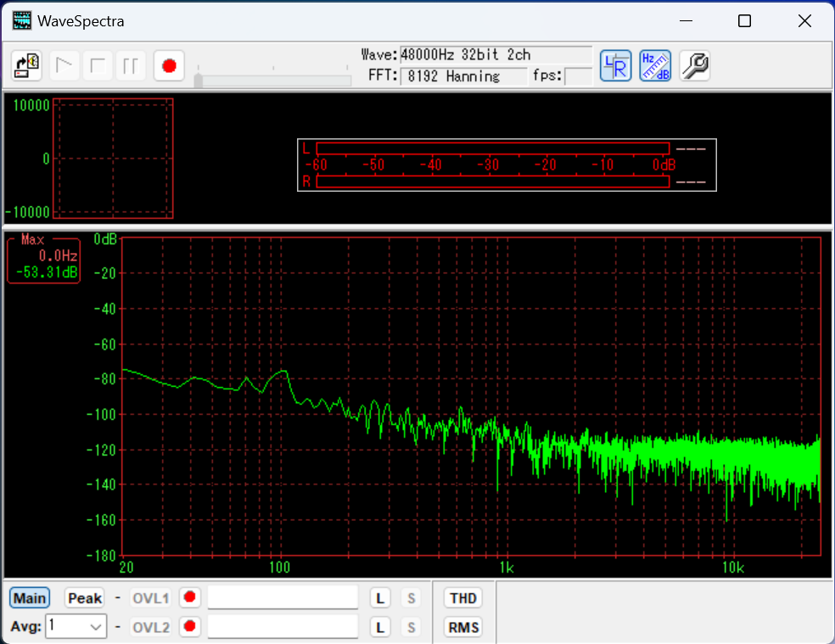Click the Max frequency readout box
835x644 pixels.
(43, 260)
